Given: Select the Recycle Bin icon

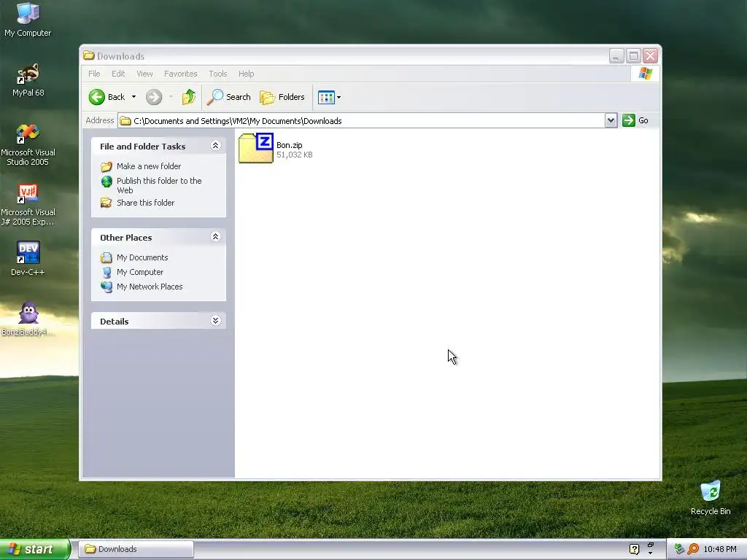Looking at the screenshot, I should tap(711, 498).
